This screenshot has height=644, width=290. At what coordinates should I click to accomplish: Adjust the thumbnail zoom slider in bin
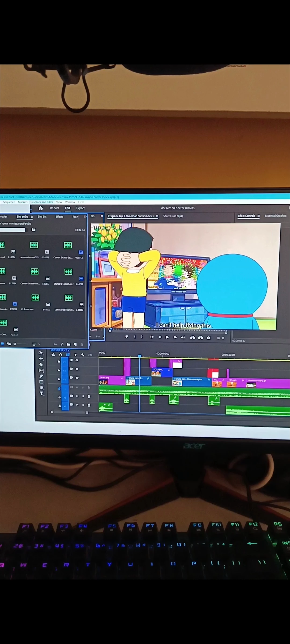pyautogui.click(x=21, y=344)
